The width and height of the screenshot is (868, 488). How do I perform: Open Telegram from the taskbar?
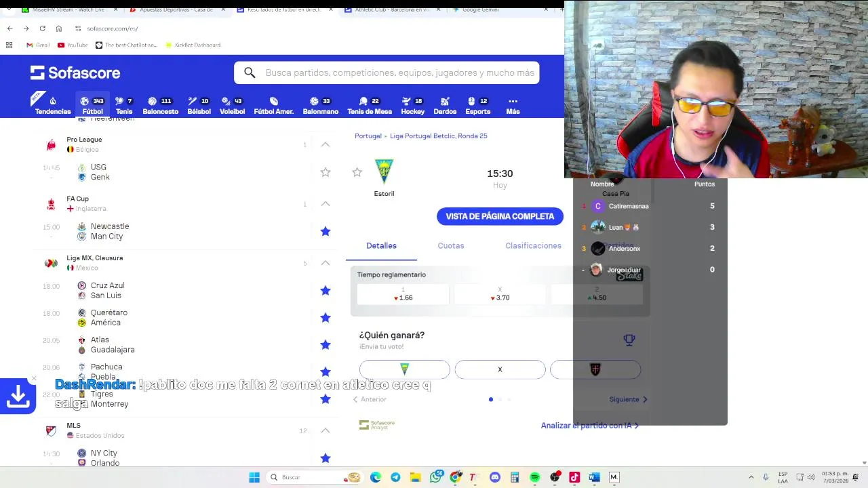coord(395,477)
